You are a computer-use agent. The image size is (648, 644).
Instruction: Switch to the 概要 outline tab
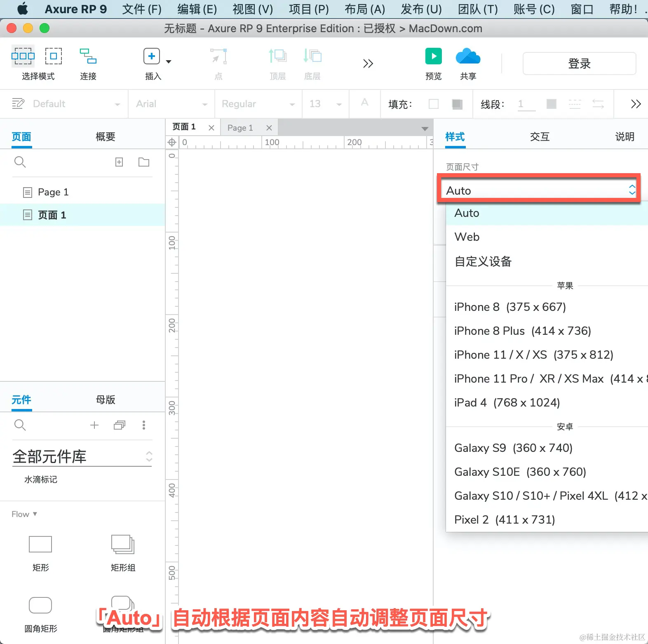[106, 137]
